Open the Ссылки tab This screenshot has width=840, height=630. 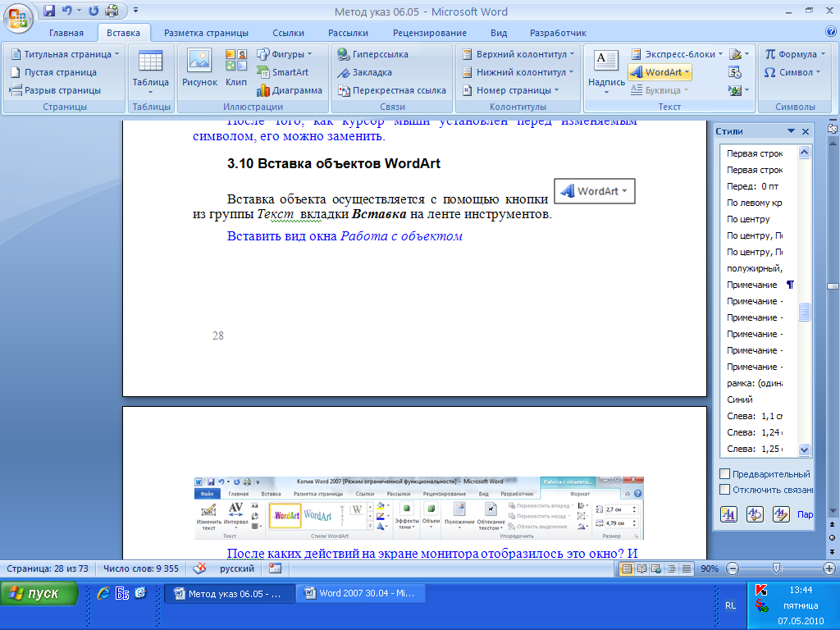pos(288,33)
